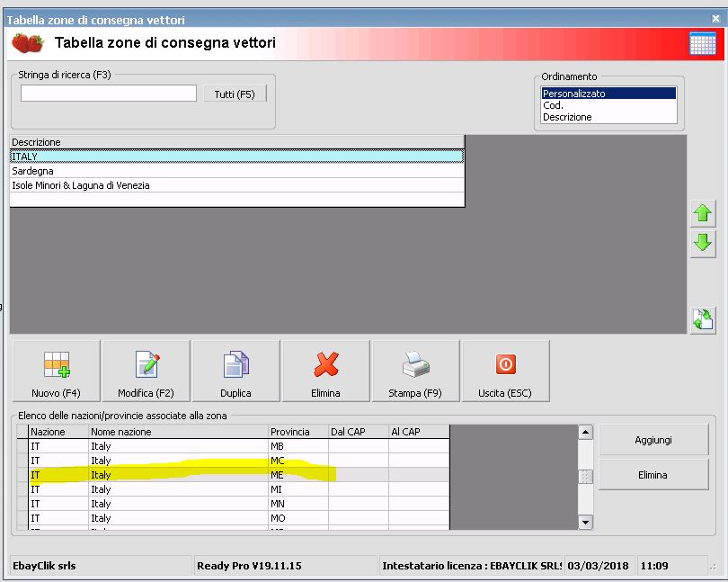Click the calendar grid icon in header
Image resolution: width=728 pixels, height=582 pixels.
(x=703, y=43)
